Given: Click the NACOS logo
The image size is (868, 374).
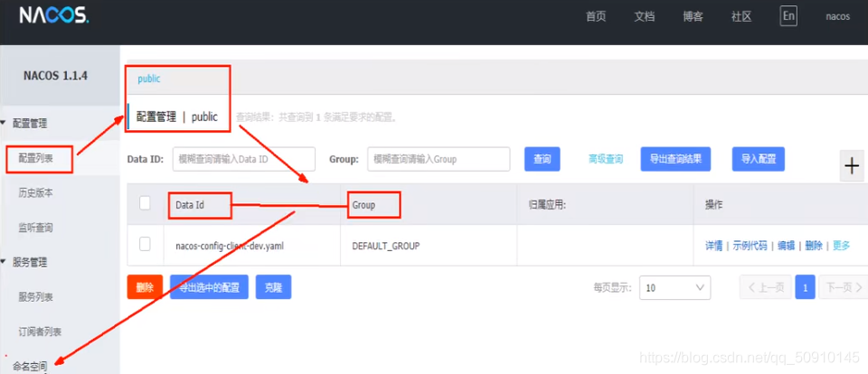Looking at the screenshot, I should click(x=54, y=16).
